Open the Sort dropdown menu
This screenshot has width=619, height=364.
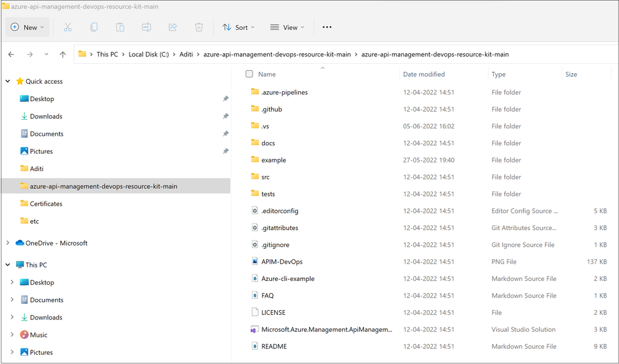[x=238, y=27]
